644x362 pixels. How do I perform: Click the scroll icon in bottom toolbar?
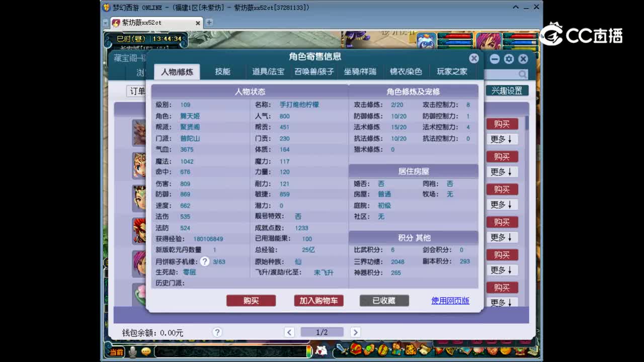coord(425,349)
